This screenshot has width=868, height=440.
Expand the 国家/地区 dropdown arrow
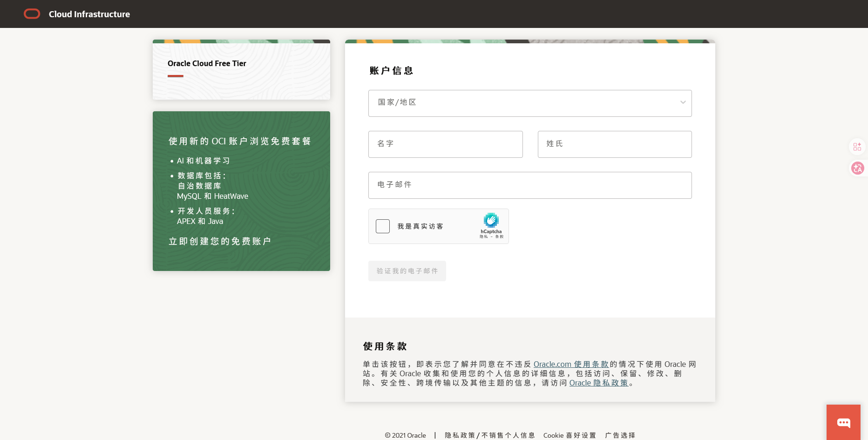click(683, 102)
